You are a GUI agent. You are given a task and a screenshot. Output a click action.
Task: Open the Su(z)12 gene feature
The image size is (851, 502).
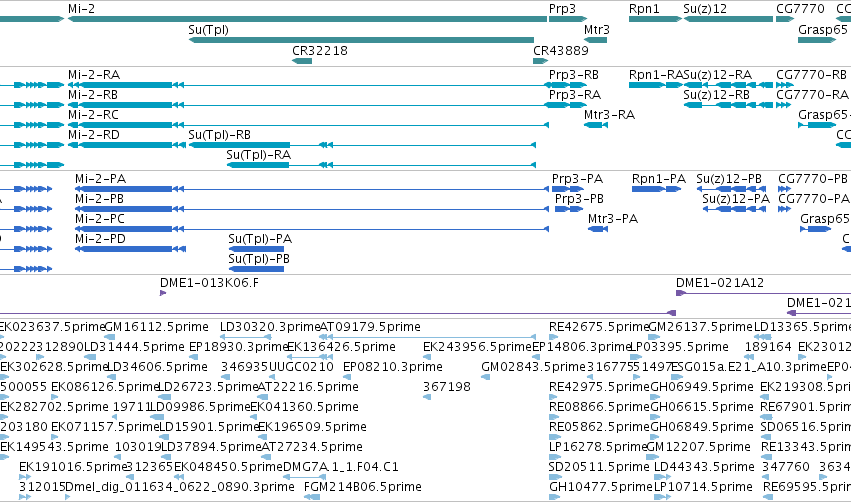[728, 19]
